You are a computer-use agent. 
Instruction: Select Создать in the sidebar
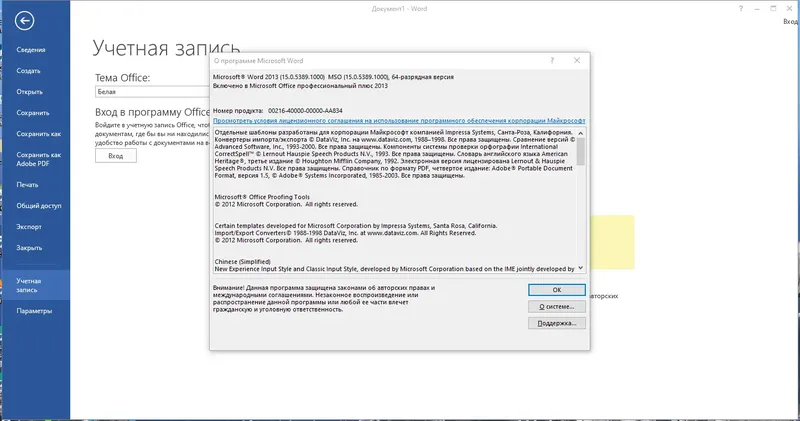click(28, 71)
